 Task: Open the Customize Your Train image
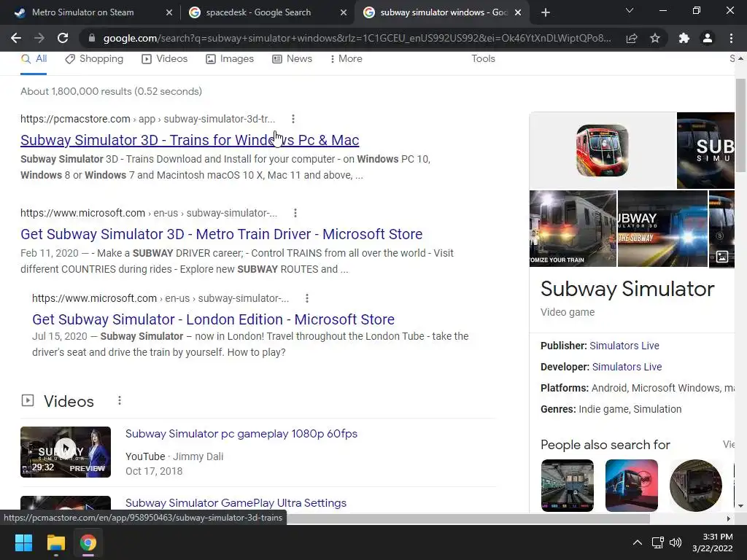[573, 228]
